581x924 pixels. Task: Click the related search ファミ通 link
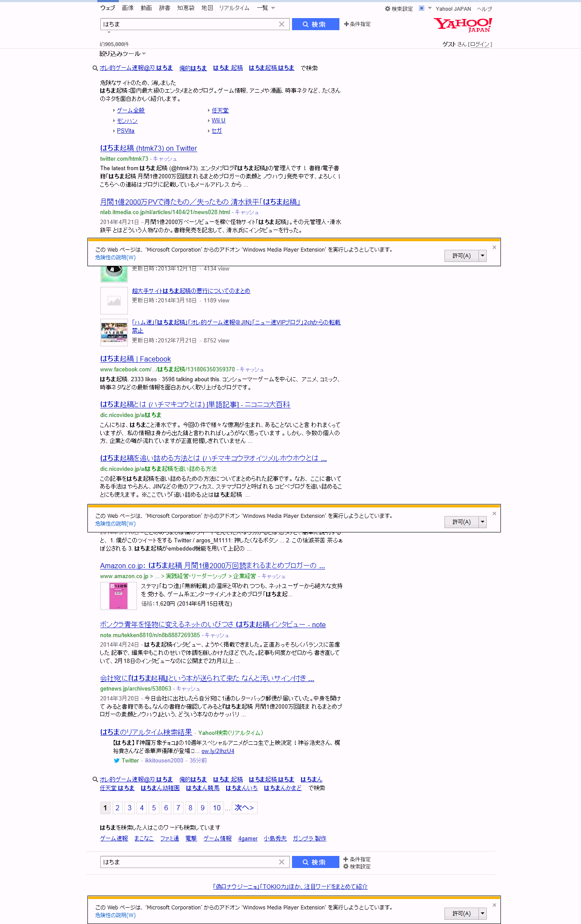170,838
